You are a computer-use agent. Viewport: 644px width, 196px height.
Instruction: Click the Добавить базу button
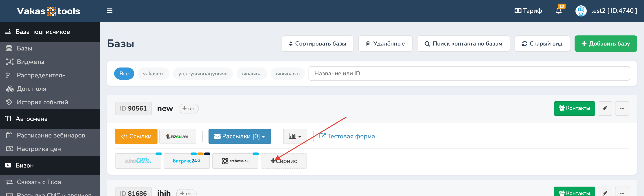606,44
